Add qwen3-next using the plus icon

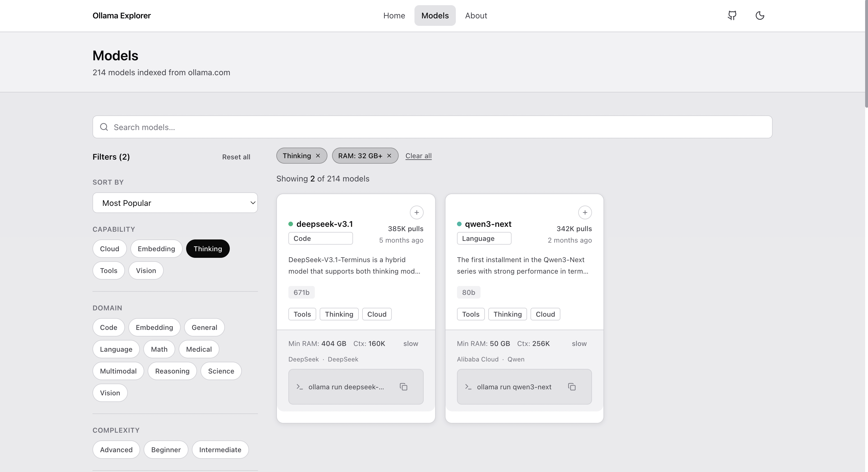click(585, 212)
